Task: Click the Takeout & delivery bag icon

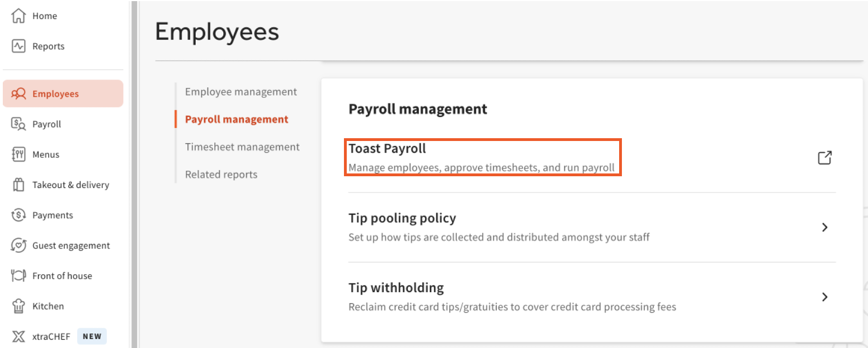Action: pos(18,185)
